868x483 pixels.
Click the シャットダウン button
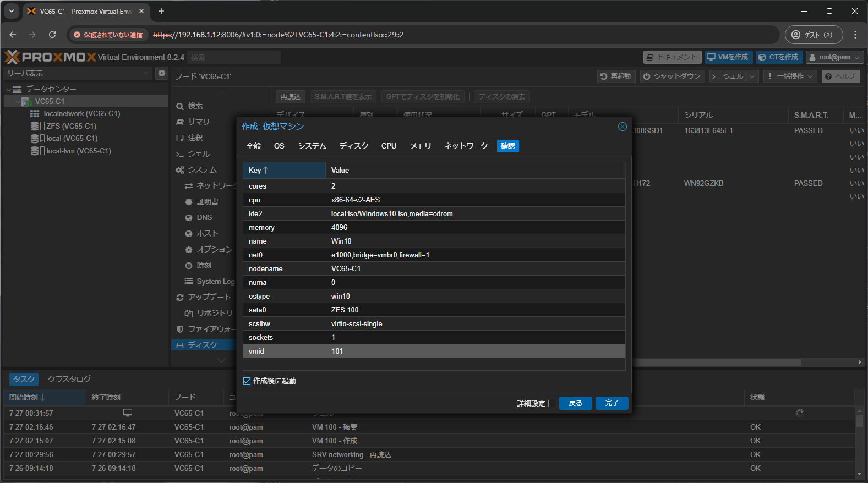coord(673,76)
